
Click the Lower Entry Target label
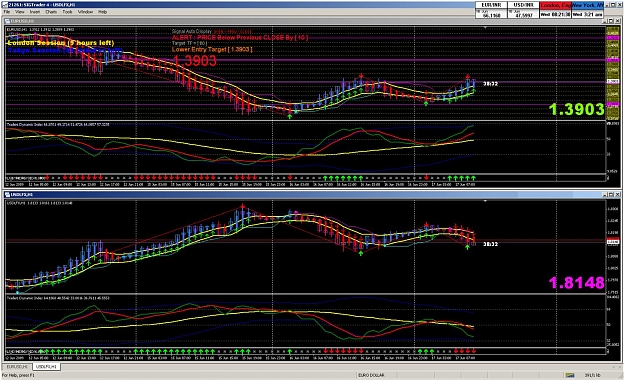(x=212, y=49)
